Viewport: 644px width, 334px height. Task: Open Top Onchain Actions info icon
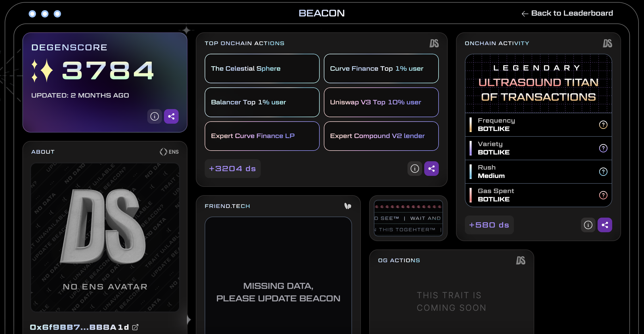pyautogui.click(x=415, y=169)
